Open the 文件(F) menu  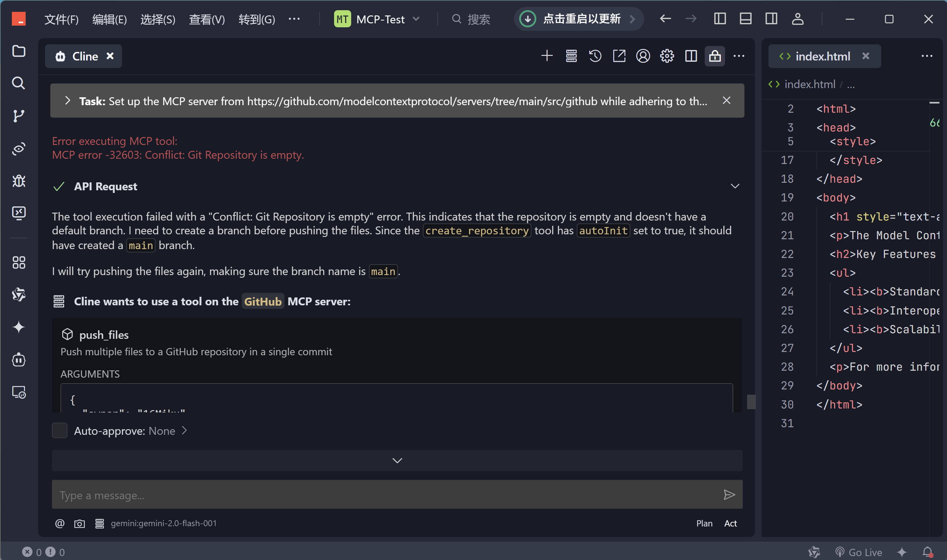pyautogui.click(x=61, y=19)
